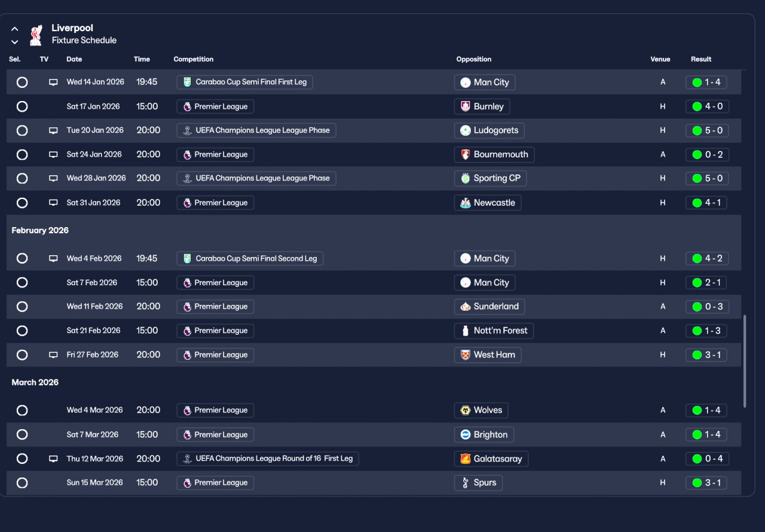Click the Competition column header
The image size is (765, 532).
(194, 59)
